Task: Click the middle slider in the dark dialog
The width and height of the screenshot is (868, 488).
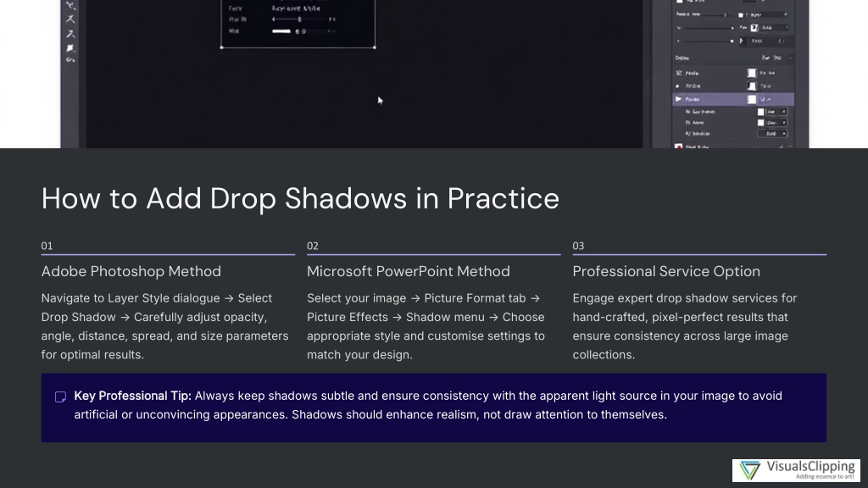Action: point(298,18)
